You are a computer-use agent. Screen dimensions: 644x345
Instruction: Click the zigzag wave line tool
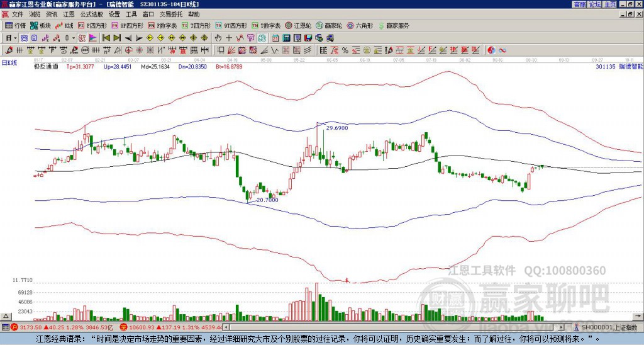274,50
